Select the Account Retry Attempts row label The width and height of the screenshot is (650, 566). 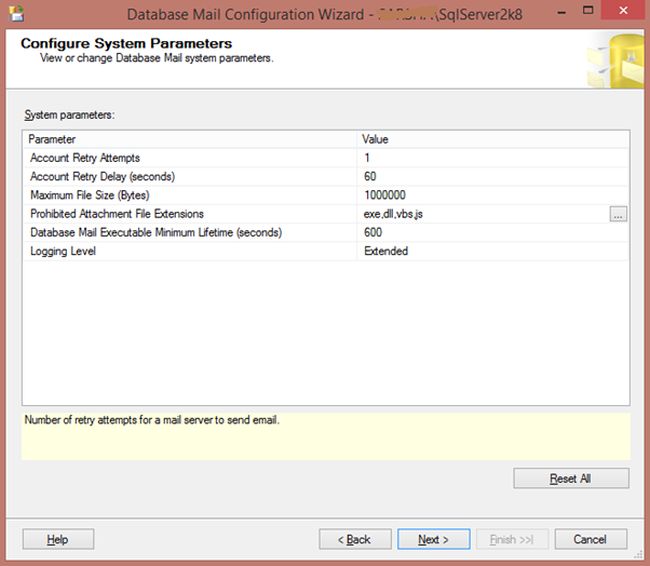85,158
